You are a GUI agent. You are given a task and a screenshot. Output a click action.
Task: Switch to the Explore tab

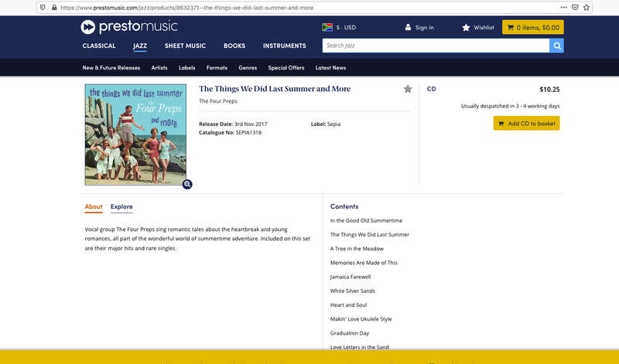point(121,206)
